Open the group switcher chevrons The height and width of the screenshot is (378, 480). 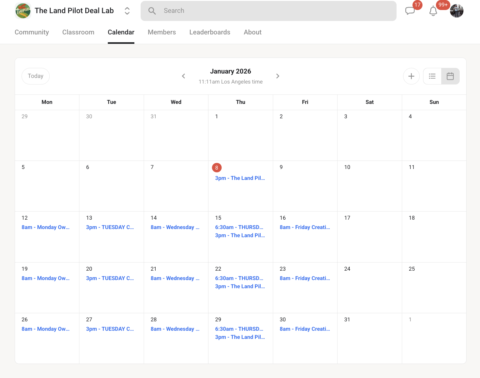tap(127, 11)
